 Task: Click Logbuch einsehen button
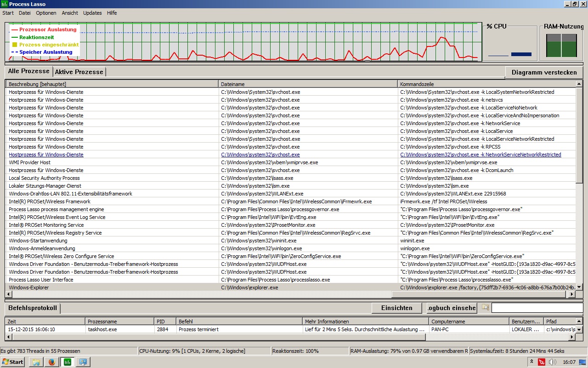click(x=452, y=308)
